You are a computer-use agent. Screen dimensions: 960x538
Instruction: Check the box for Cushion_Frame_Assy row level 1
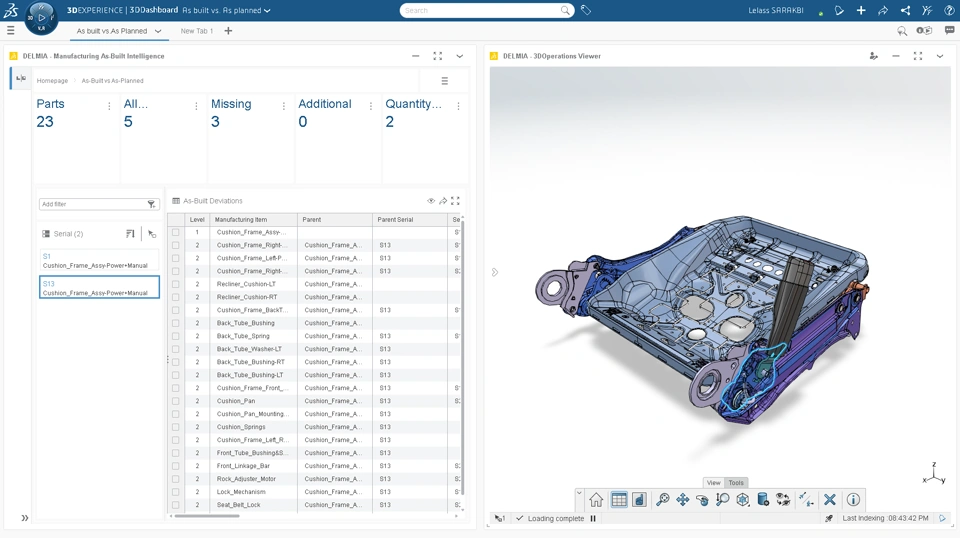point(176,233)
